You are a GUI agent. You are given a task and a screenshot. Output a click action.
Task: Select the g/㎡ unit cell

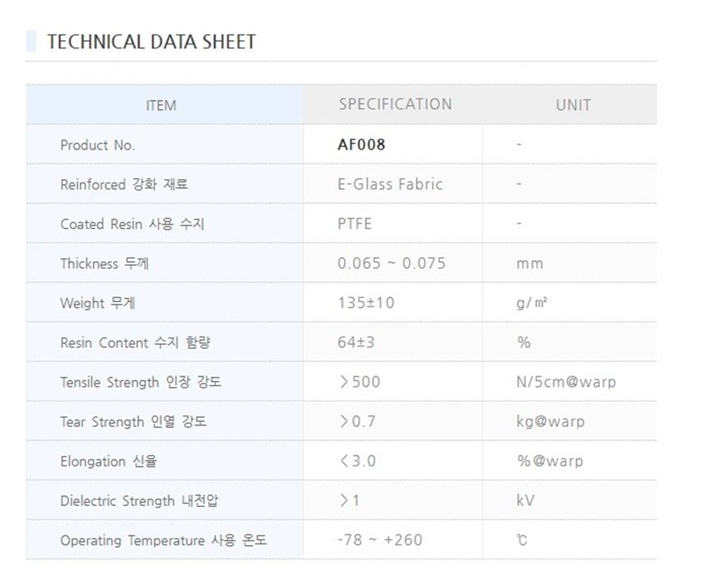pos(532,303)
